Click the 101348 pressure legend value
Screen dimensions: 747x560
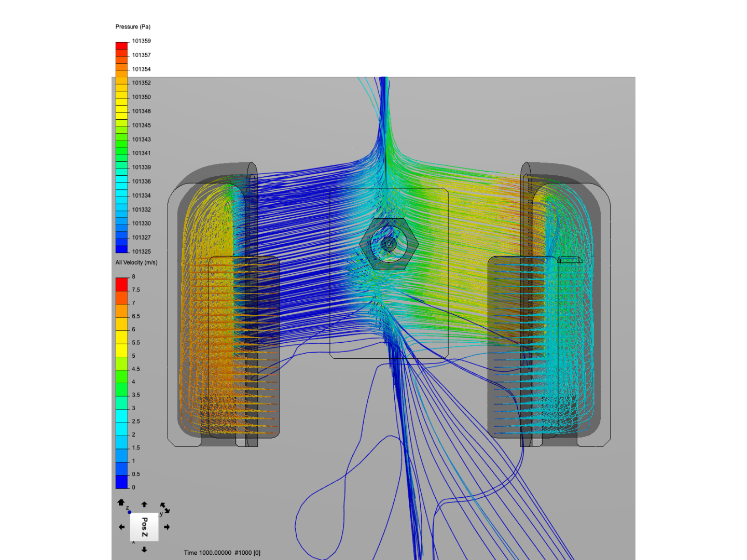click(x=141, y=111)
